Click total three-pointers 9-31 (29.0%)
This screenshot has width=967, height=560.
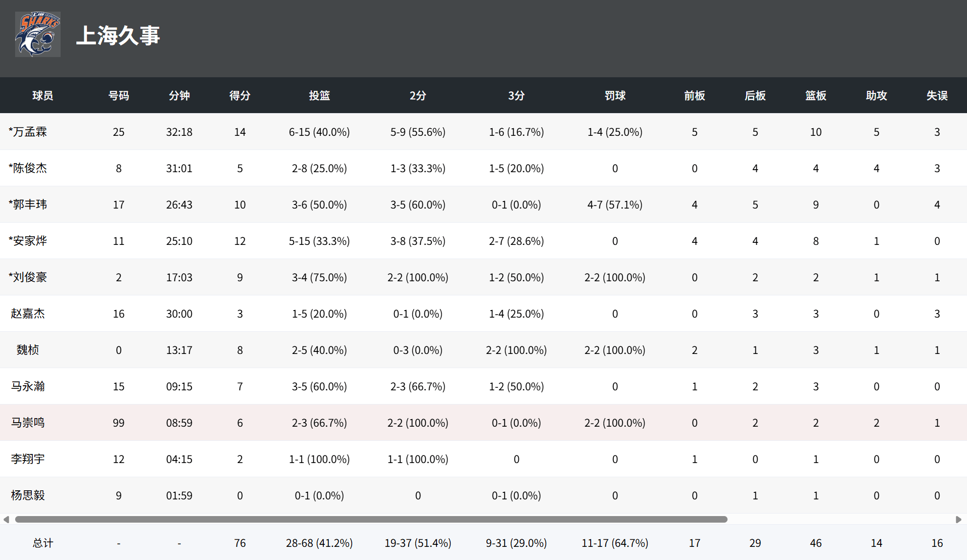click(x=516, y=543)
